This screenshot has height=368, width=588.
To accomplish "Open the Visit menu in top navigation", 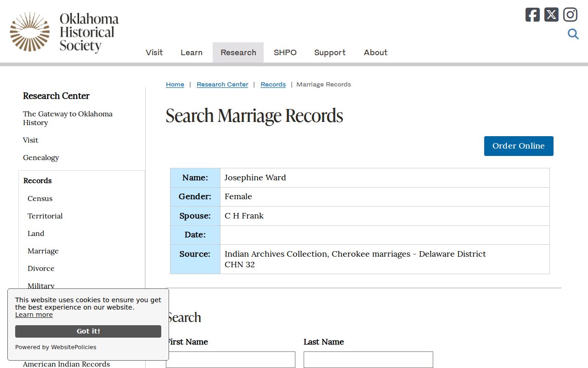I will point(154,52).
